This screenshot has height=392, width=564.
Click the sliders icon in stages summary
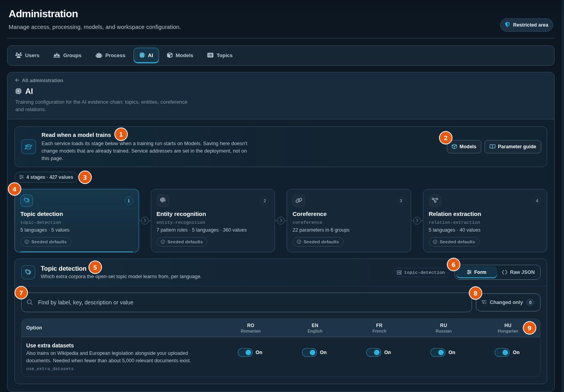click(x=22, y=177)
